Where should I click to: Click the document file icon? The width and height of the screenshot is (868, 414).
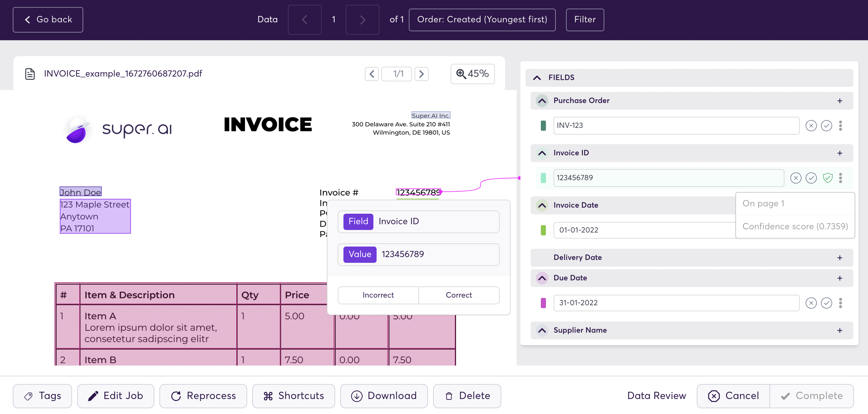pos(30,74)
